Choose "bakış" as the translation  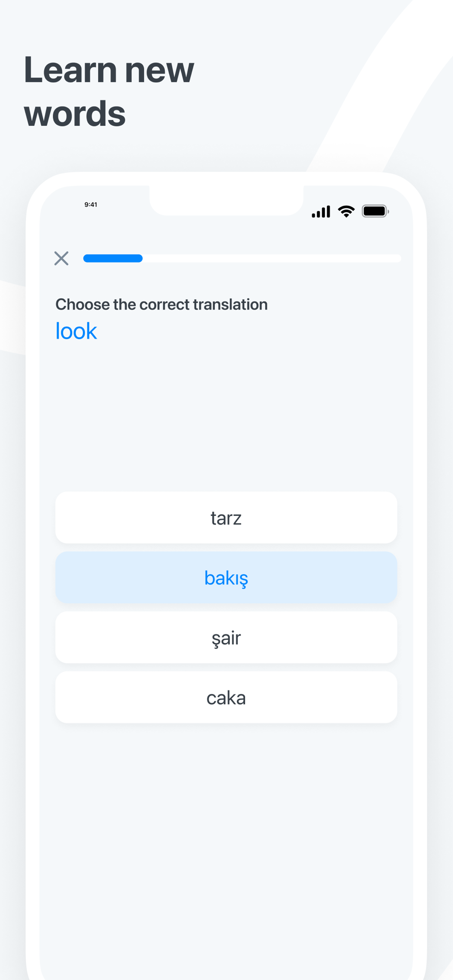coord(226,578)
